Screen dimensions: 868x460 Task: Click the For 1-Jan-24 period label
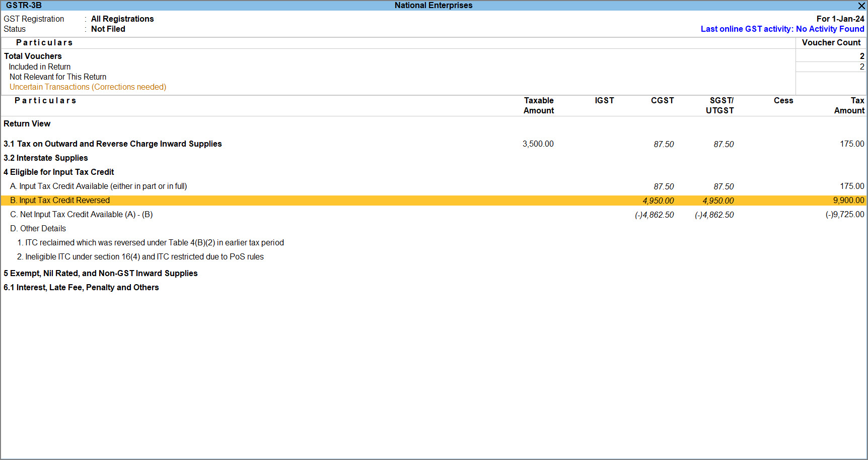pyautogui.click(x=840, y=19)
